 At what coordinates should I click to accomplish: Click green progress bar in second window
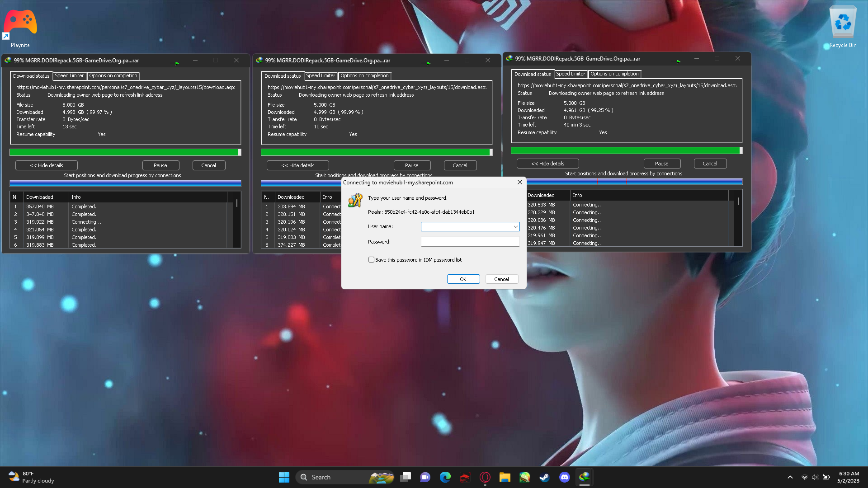[377, 152]
